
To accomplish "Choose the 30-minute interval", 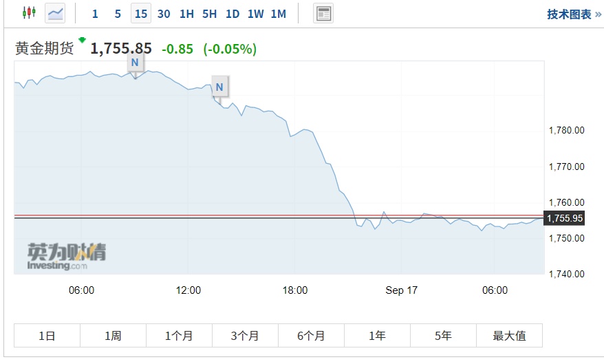I will (x=164, y=14).
